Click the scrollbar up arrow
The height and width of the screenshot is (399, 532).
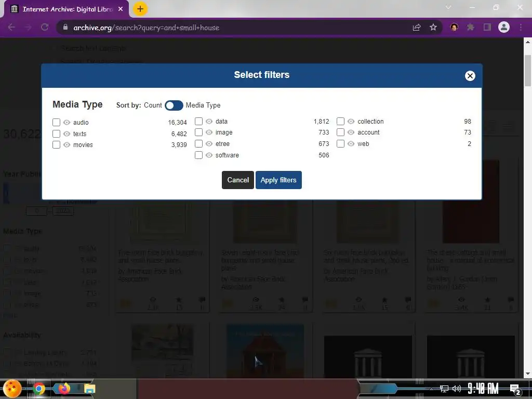(528, 42)
